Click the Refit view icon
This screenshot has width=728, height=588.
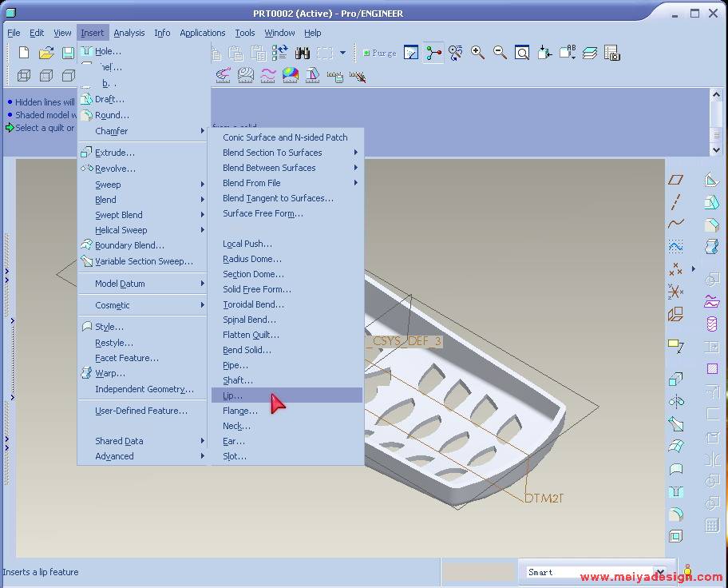click(x=522, y=53)
